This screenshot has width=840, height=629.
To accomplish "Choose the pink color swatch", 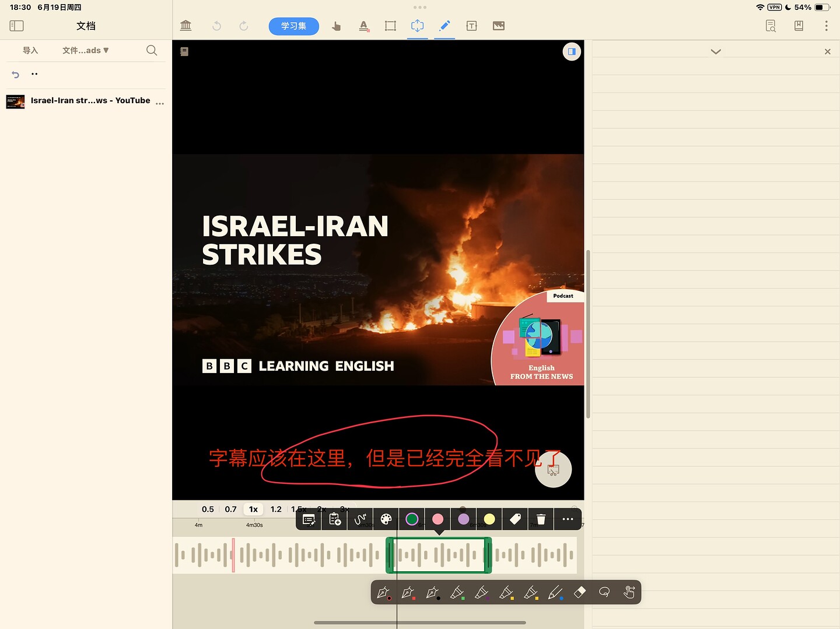I will coord(438,519).
